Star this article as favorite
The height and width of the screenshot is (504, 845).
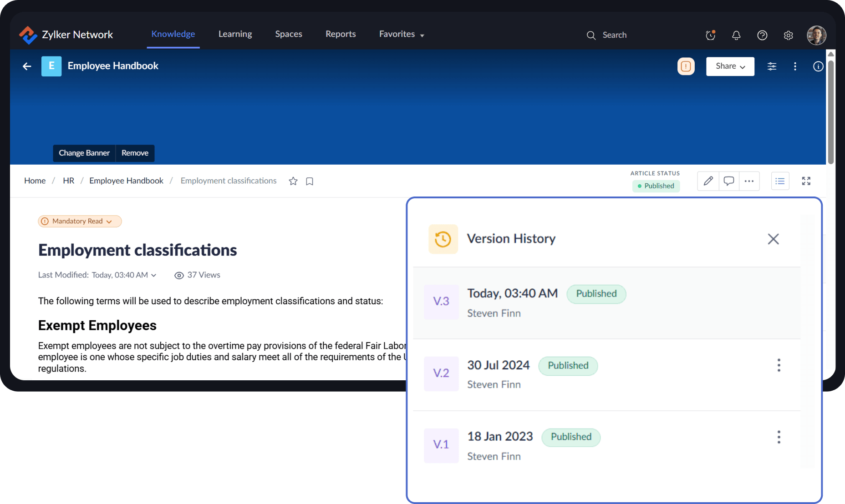[x=293, y=181]
